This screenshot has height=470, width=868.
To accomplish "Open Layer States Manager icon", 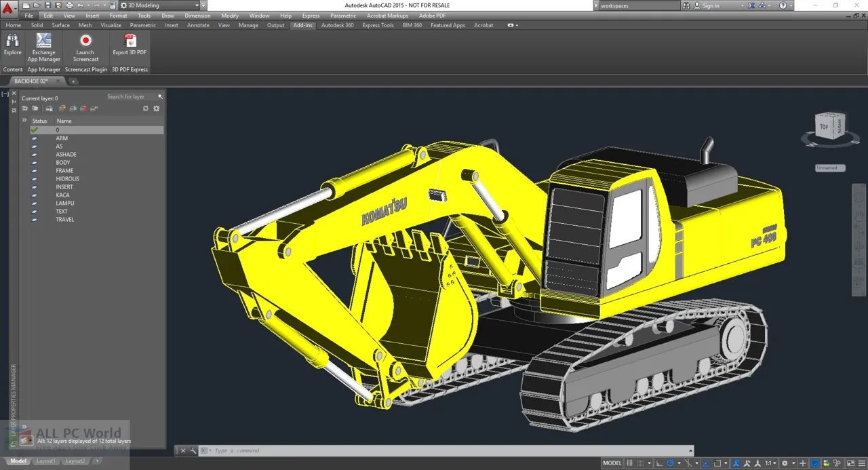I will pos(49,108).
